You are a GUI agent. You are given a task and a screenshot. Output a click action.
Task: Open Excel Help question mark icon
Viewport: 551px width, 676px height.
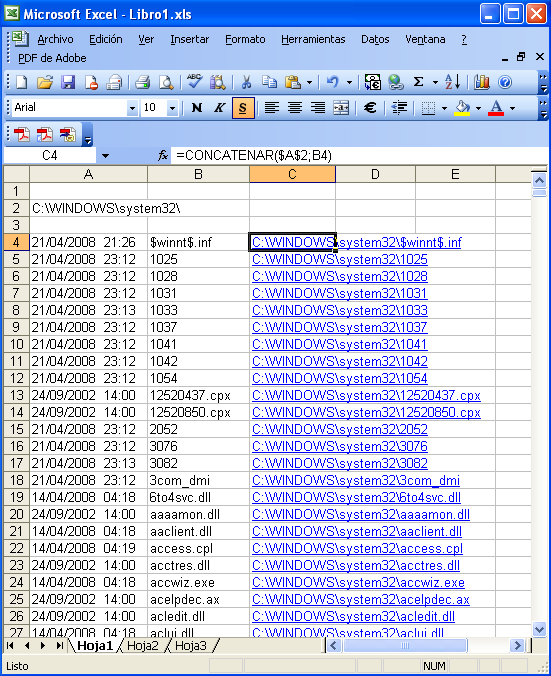pos(505,82)
